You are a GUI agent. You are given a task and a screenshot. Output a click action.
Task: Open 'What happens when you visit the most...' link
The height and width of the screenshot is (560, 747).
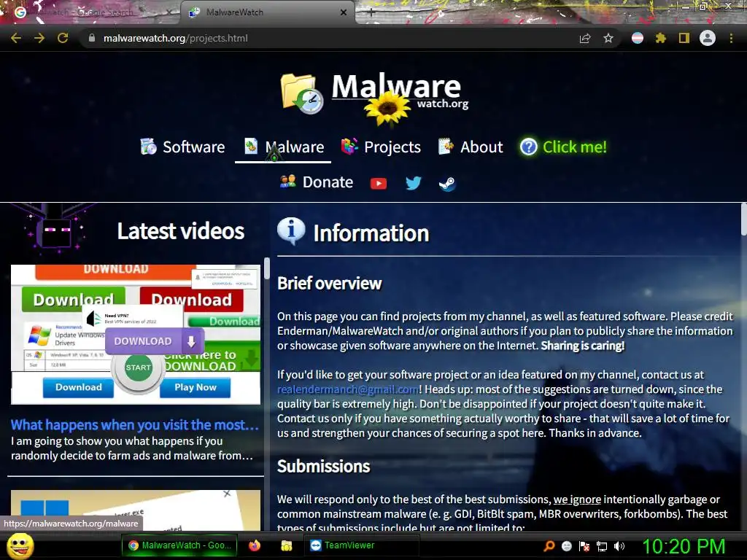coord(135,425)
